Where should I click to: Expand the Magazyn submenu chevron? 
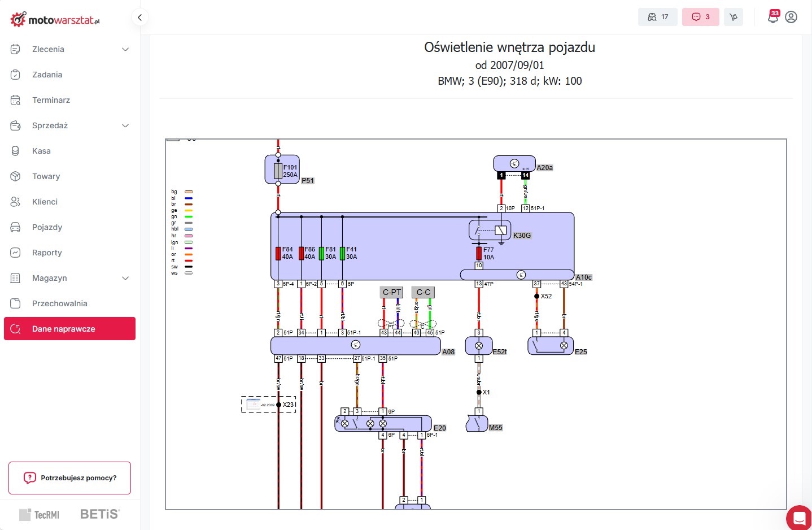(x=125, y=278)
